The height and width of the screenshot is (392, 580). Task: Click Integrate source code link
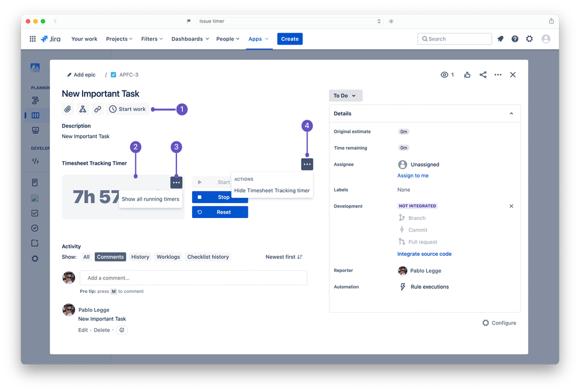pyautogui.click(x=424, y=254)
